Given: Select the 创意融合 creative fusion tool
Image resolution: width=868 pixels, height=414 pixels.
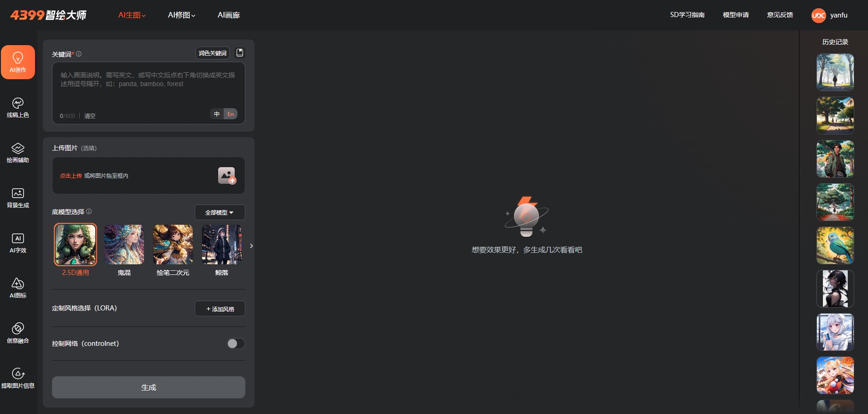Looking at the screenshot, I should (18, 333).
